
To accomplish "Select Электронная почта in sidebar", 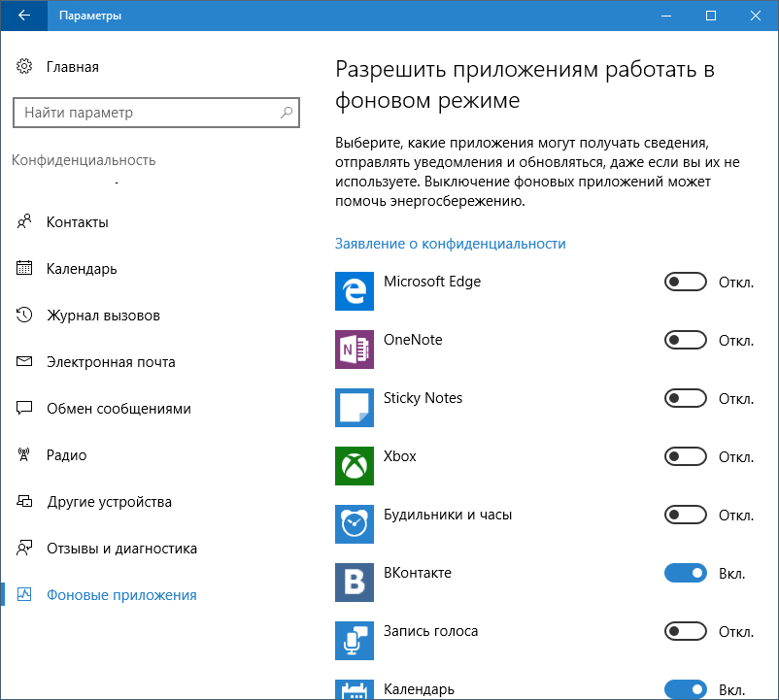I will point(111,362).
